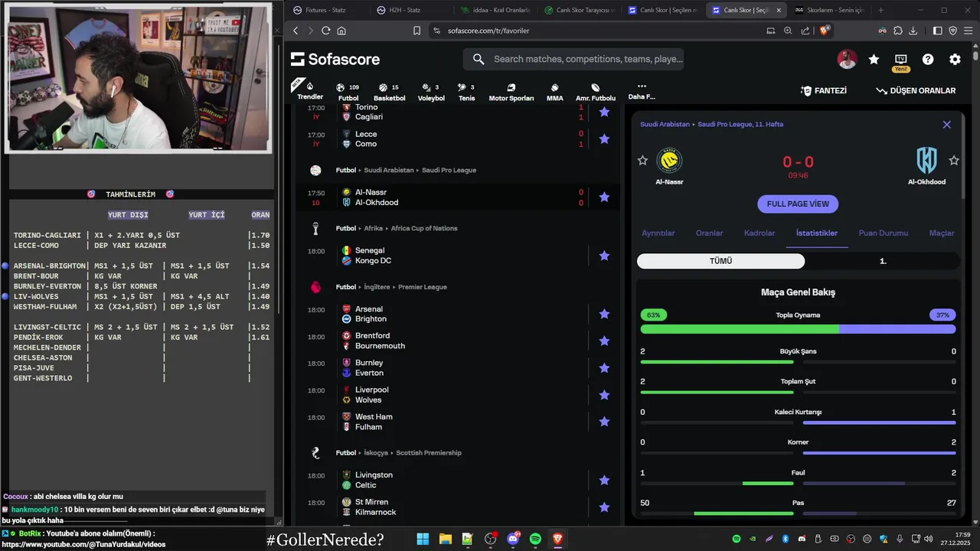Screen dimensions: 980x551
Task: Toggle favorite star for Arsenal vs Brighton
Action: [x=604, y=314]
